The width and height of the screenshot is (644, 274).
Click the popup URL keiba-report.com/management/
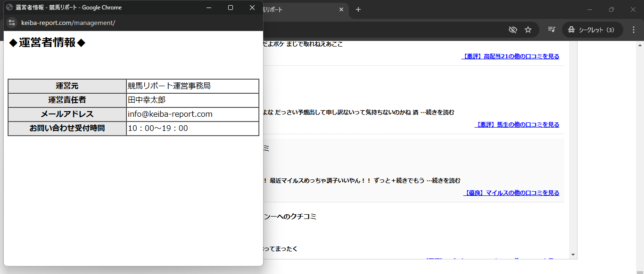(68, 23)
